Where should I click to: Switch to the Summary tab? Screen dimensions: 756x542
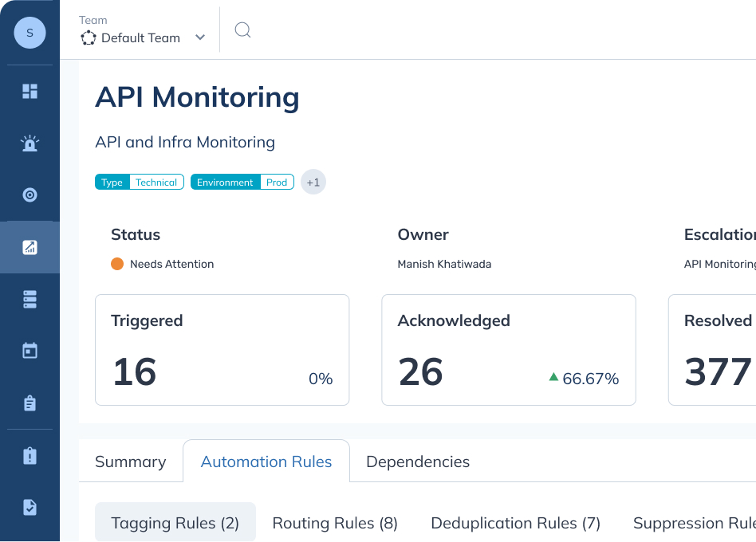(130, 461)
